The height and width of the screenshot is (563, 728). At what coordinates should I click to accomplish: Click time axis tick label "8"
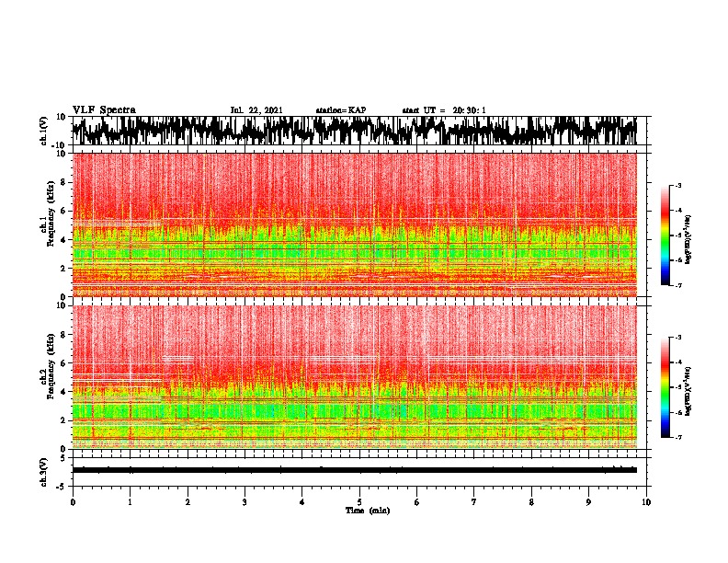pos(531,502)
